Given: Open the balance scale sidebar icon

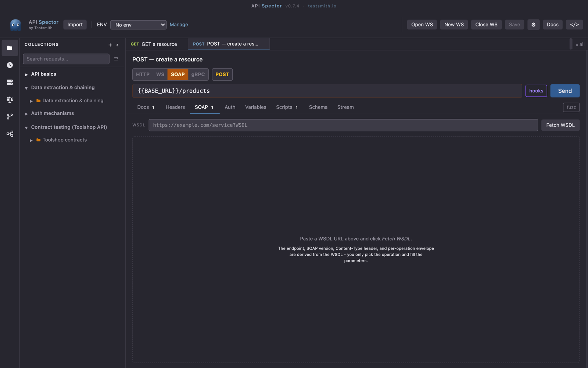Looking at the screenshot, I should 10,99.
